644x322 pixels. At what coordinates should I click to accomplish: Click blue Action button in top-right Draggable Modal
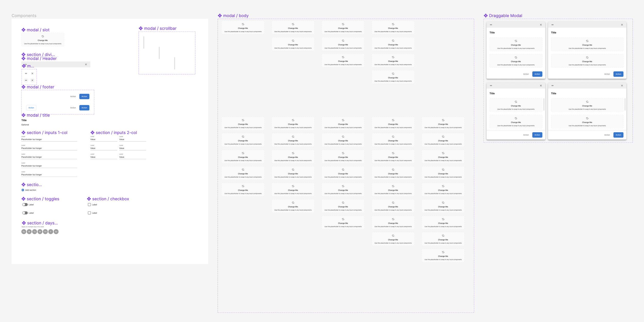tap(618, 74)
